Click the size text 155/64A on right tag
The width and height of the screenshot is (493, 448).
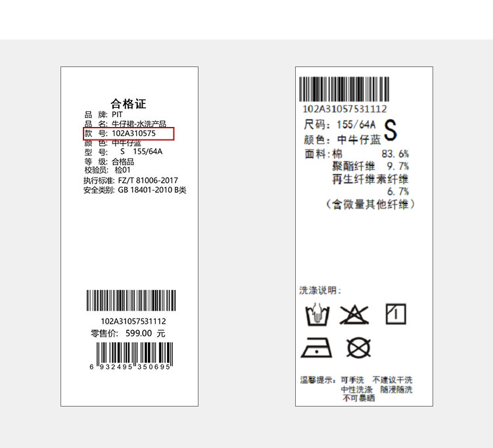356,124
